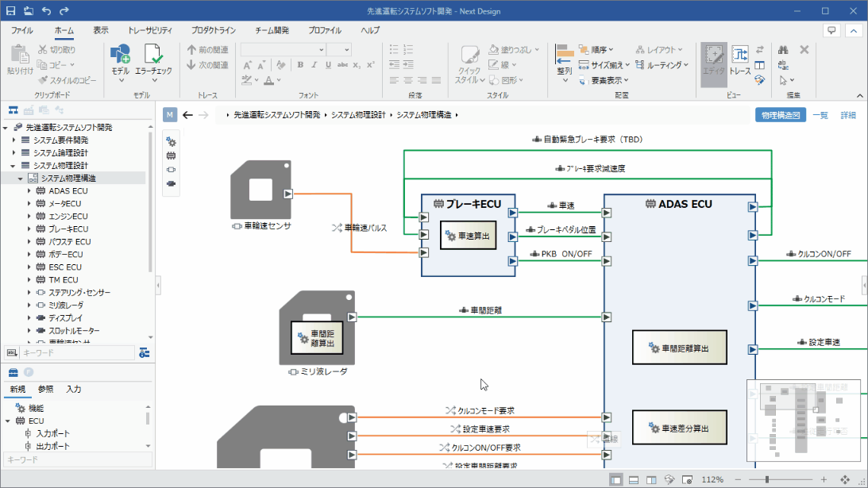868x488 pixels.
Task: Click the システム物理設計 breadcrumb link
Action: point(358,115)
